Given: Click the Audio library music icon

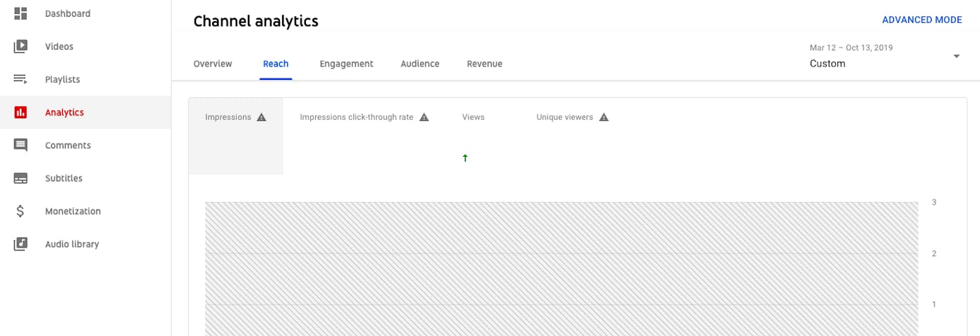Looking at the screenshot, I should 21,244.
